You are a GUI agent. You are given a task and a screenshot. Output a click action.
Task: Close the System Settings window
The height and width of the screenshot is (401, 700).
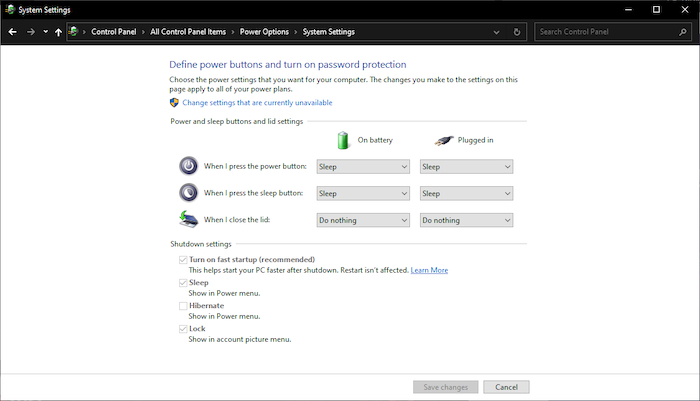[x=685, y=9]
